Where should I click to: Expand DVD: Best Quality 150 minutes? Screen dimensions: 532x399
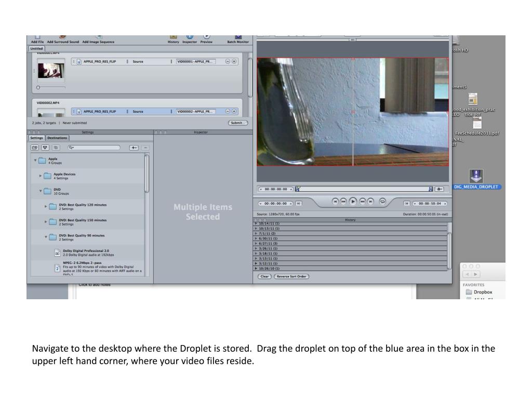46,221
